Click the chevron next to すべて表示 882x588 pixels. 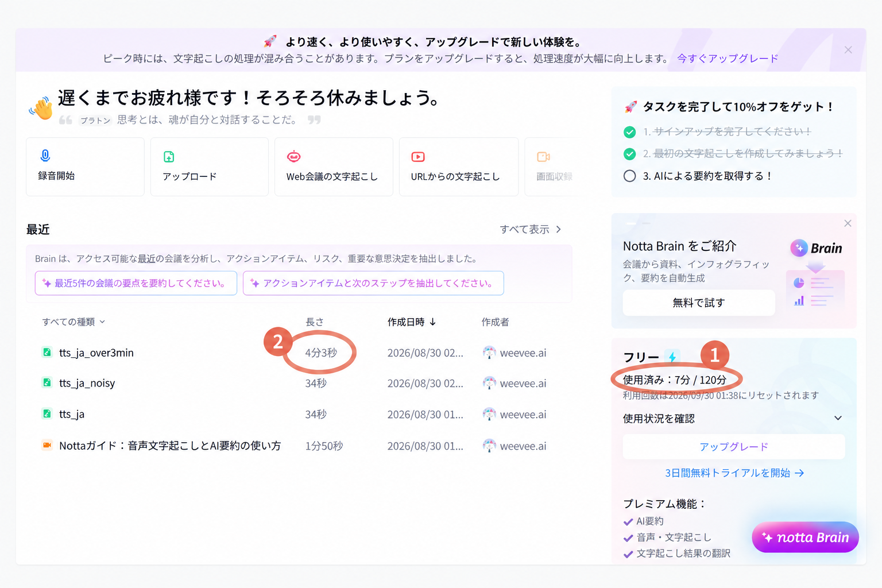coord(558,229)
